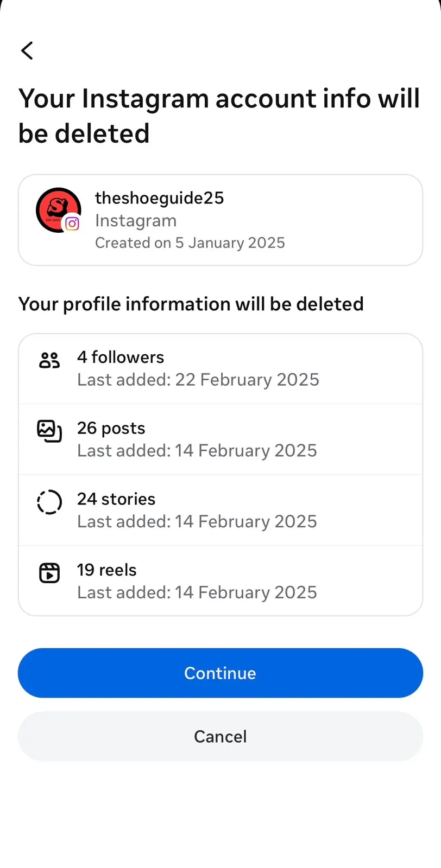This screenshot has width=441, height=868.
Task: Open the 19 reels row
Action: tap(220, 581)
